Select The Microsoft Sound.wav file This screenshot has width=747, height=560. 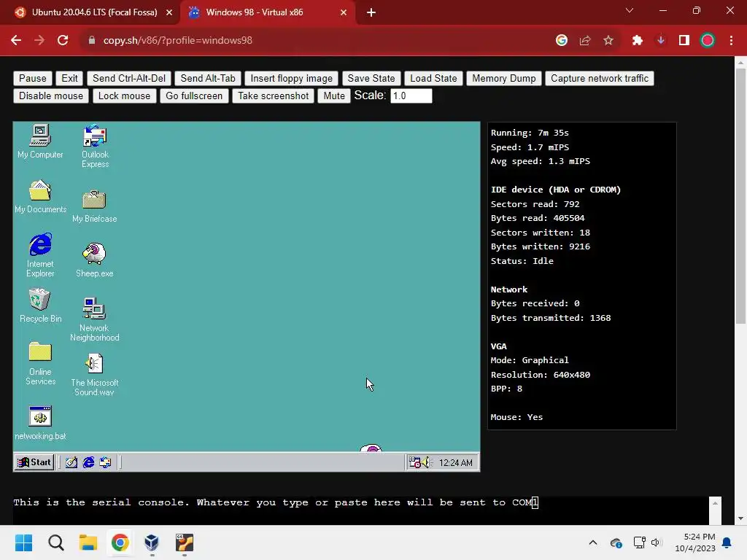(x=94, y=374)
